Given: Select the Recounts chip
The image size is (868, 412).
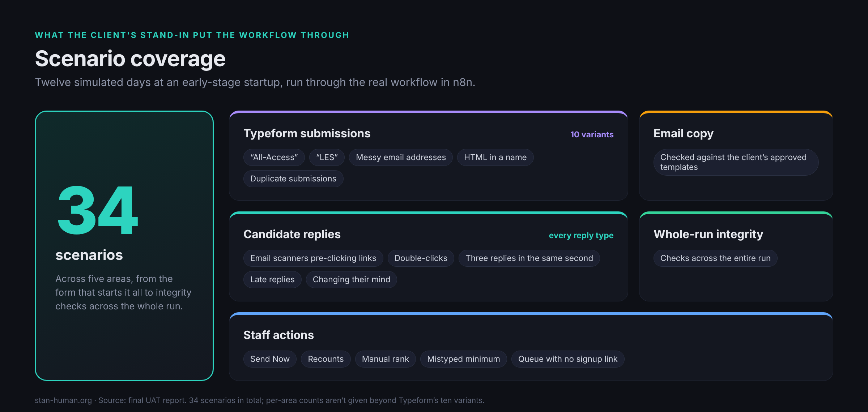Looking at the screenshot, I should coord(325,359).
